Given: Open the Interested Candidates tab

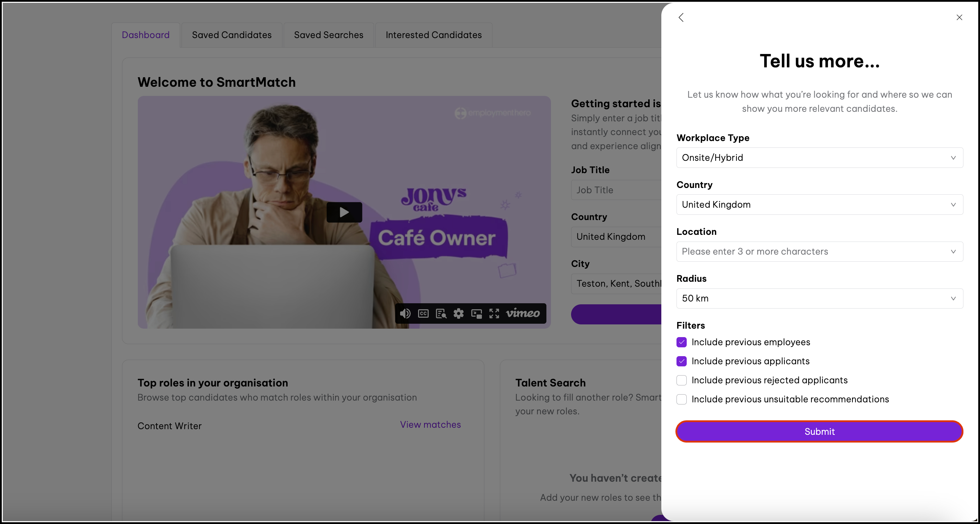Looking at the screenshot, I should (x=433, y=35).
